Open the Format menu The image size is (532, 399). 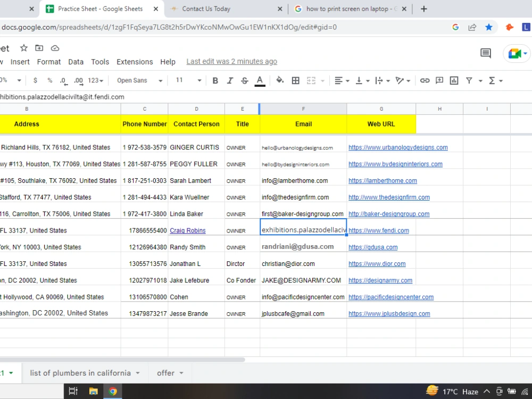(x=49, y=62)
